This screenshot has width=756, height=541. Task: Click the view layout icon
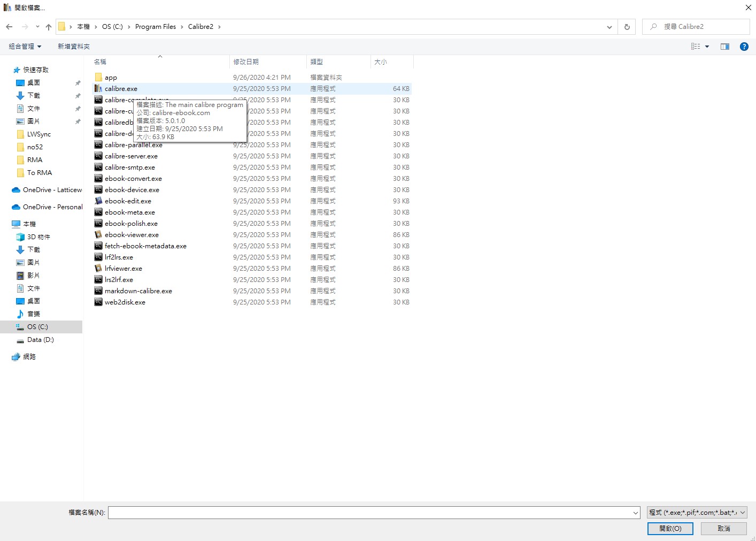pyautogui.click(x=696, y=47)
